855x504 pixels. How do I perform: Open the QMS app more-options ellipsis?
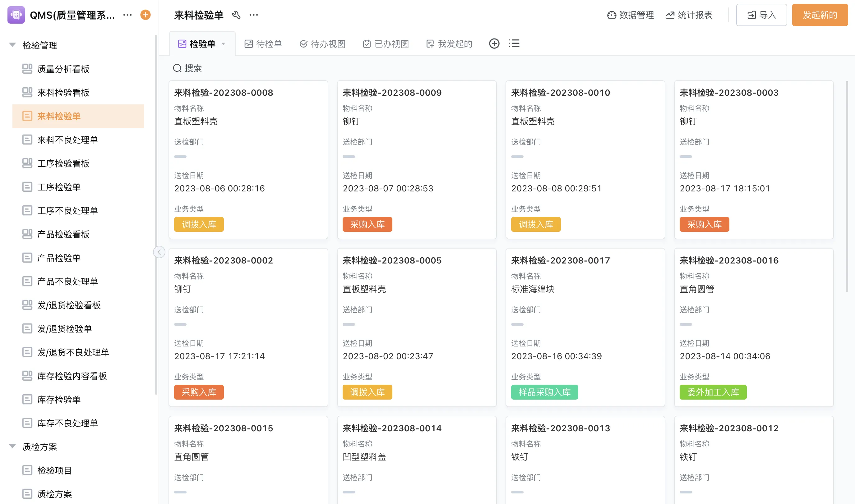click(x=127, y=15)
